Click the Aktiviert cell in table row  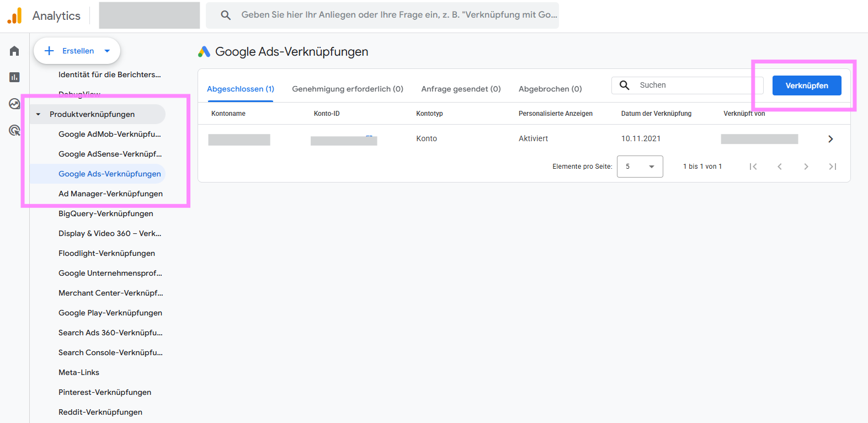point(533,138)
